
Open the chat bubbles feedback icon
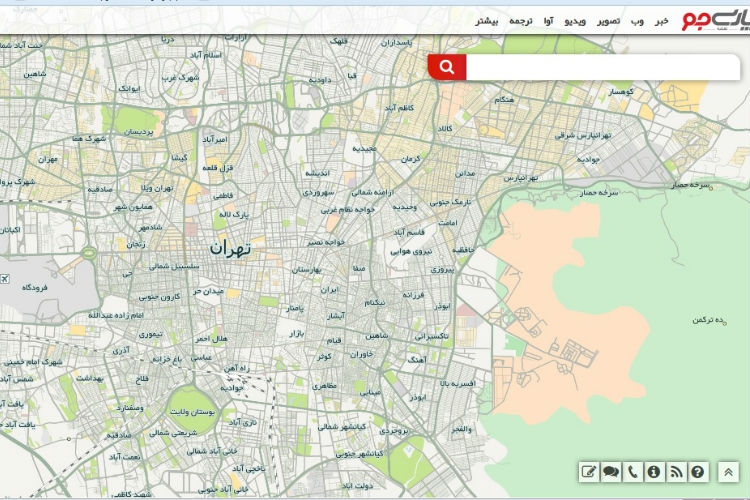point(611,472)
